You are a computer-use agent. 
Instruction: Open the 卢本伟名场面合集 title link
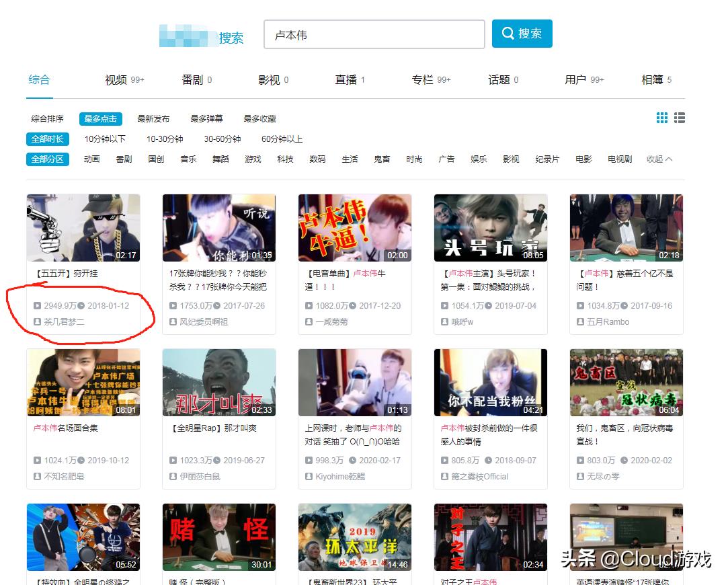click(x=65, y=428)
